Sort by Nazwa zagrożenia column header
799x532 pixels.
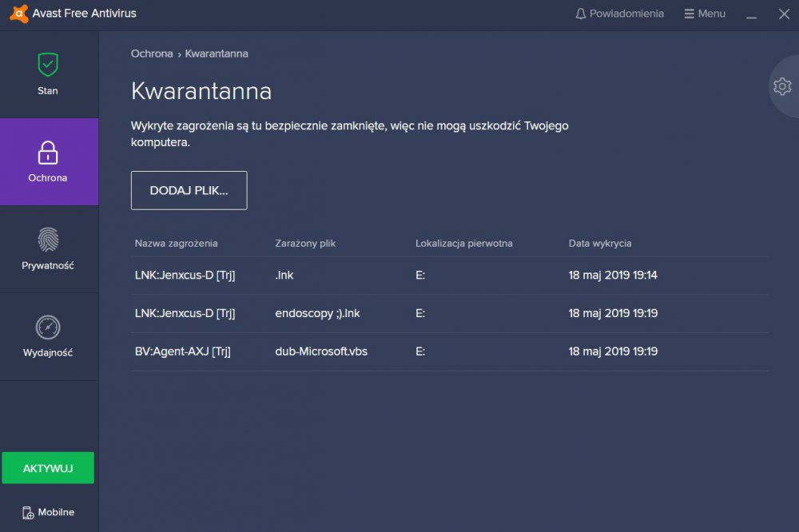[x=176, y=243]
